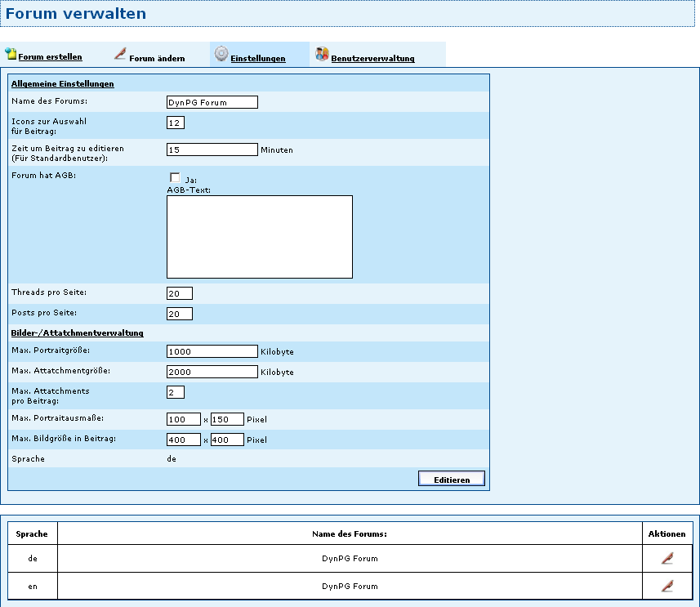
Task: Click inside the AGB-Text area
Action: coord(259,237)
